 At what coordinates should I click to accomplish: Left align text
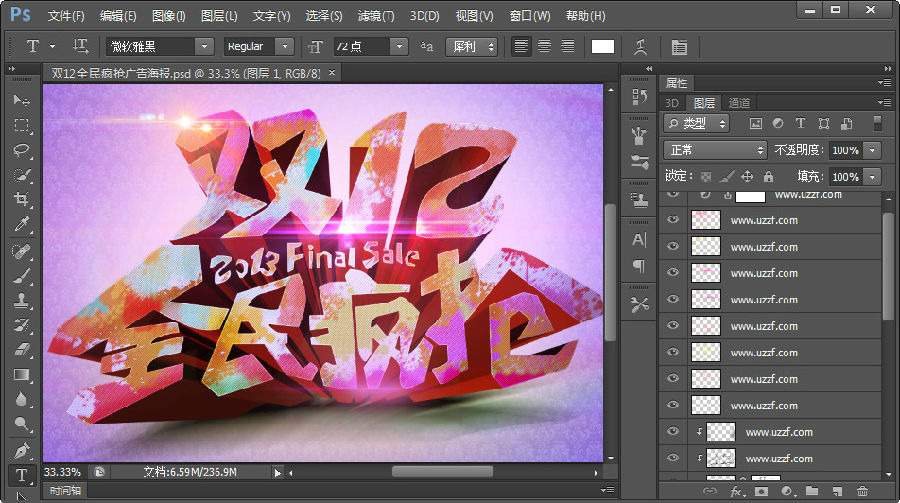coord(521,47)
